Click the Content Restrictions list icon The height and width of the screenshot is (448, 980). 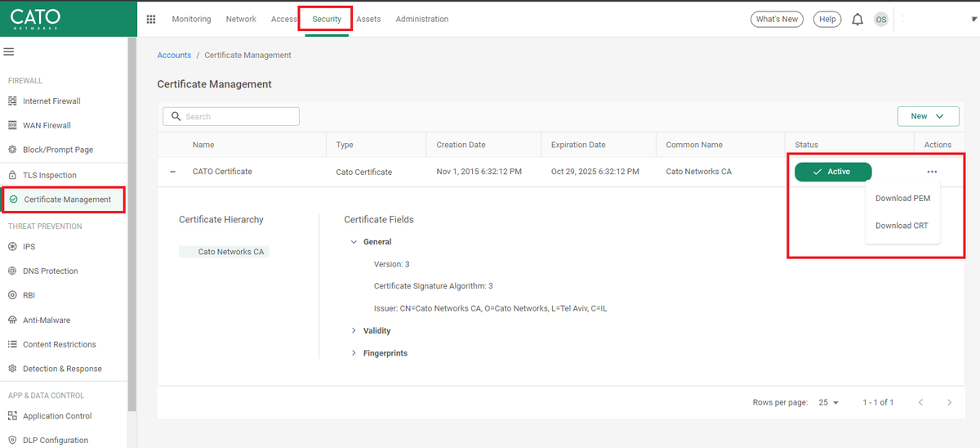[12, 344]
